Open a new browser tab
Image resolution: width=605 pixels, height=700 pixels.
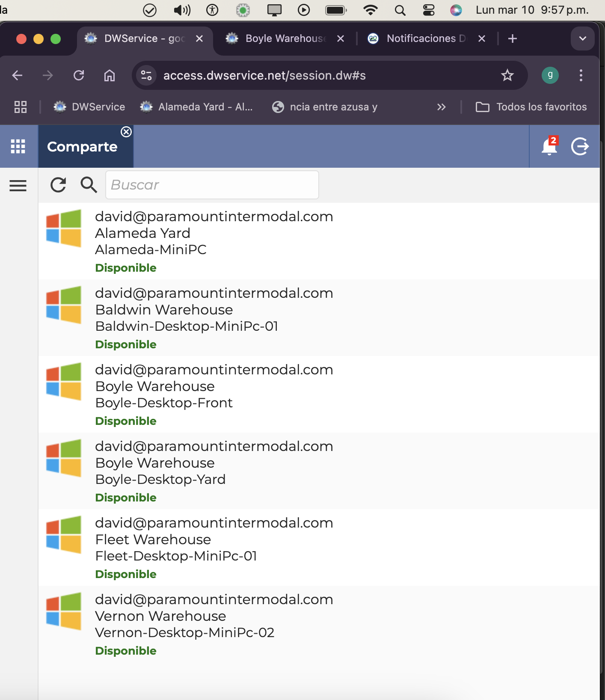[513, 39]
